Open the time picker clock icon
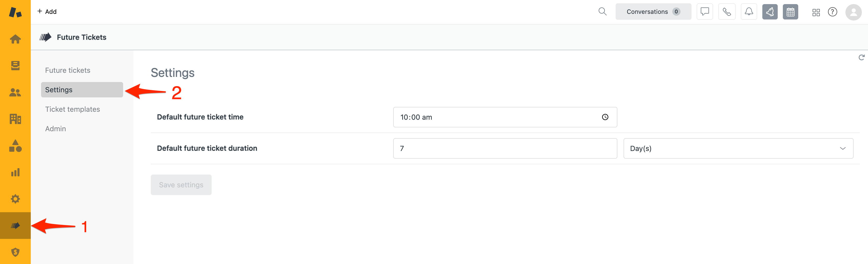Viewport: 868px width, 264px height. 605,117
